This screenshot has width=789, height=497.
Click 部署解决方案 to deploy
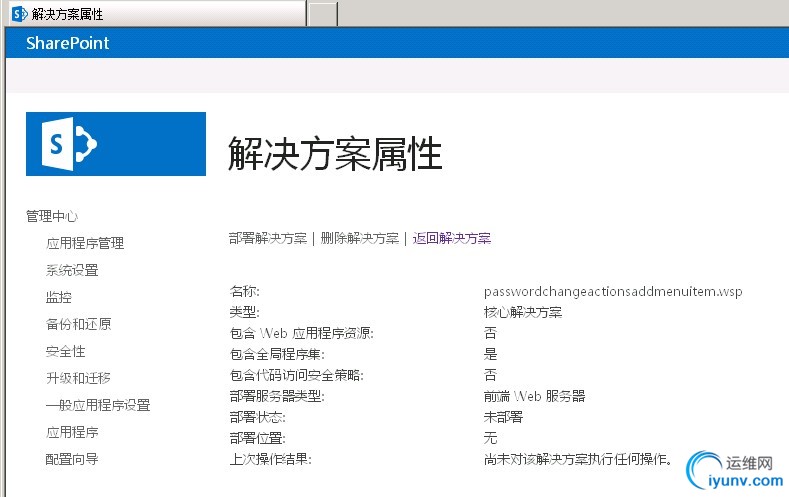click(268, 238)
